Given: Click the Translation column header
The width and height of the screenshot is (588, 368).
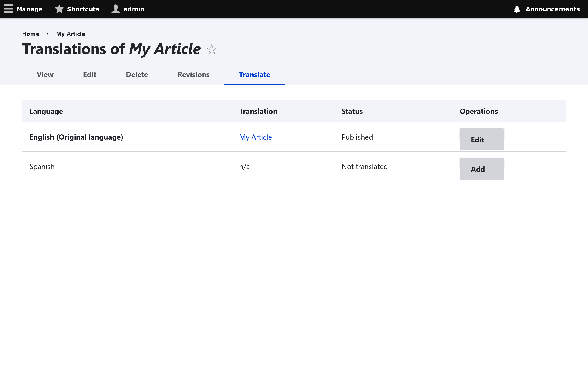Looking at the screenshot, I should [258, 111].
